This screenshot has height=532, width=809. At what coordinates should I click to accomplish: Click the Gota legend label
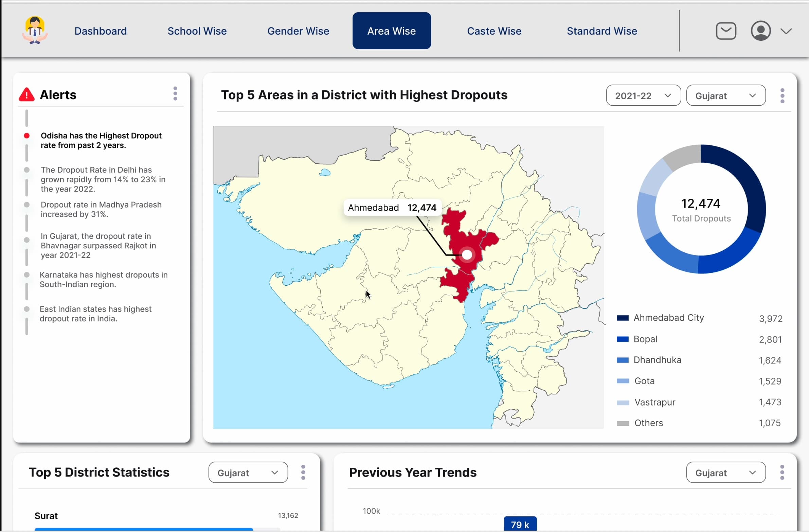[x=645, y=381]
